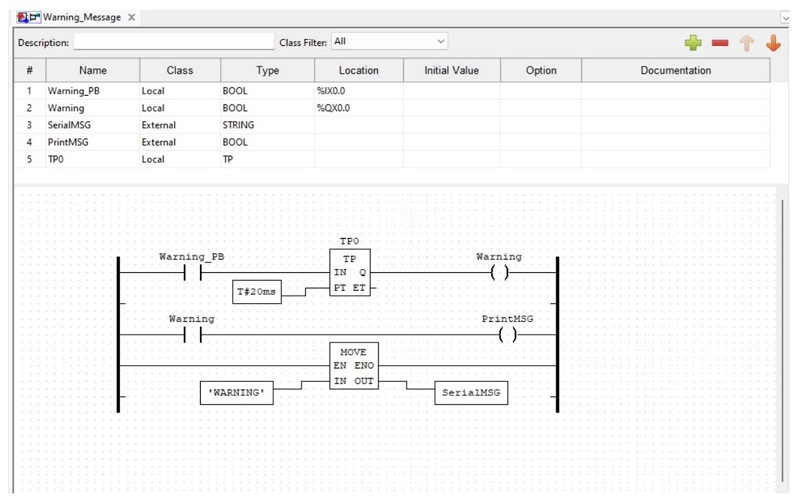Click the %QX0.0 location cell
This screenshot has height=499, width=800.
tap(359, 108)
